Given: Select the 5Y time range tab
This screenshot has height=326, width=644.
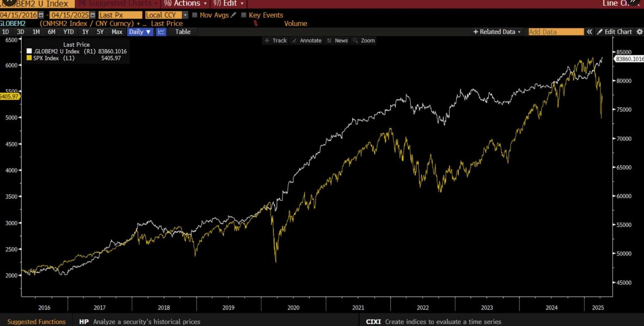Looking at the screenshot, I should pos(100,32).
